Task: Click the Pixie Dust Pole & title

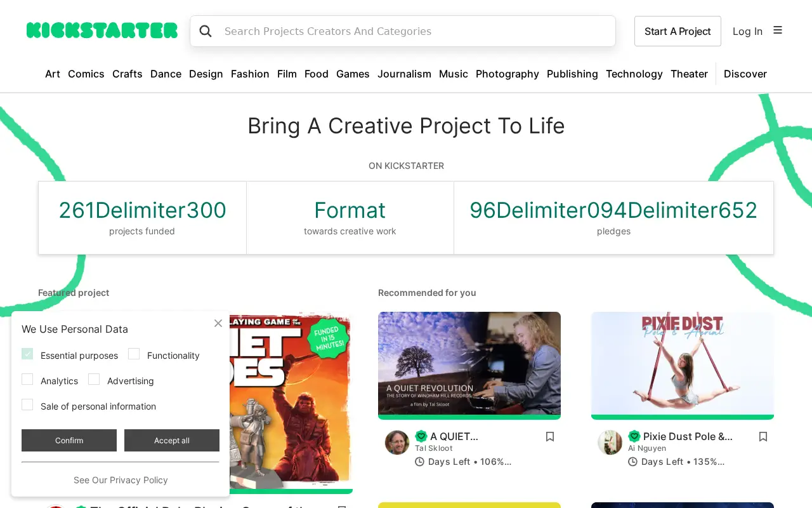Action: [688, 436]
